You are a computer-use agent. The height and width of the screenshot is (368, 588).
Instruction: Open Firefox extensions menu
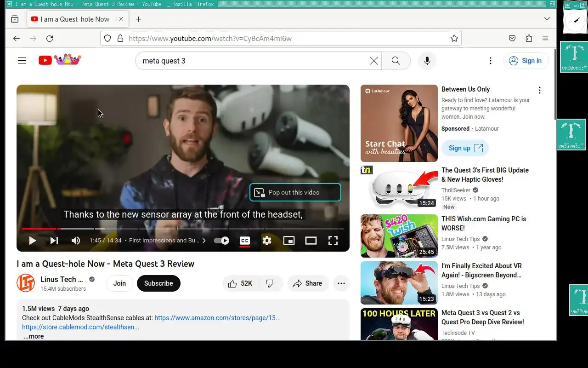click(529, 39)
